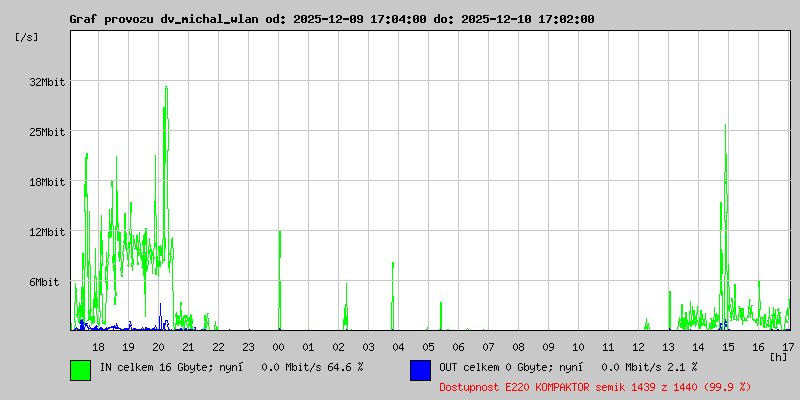Click the '18' hour label on x-axis
The width and height of the screenshot is (800, 400).
pyautogui.click(x=98, y=347)
